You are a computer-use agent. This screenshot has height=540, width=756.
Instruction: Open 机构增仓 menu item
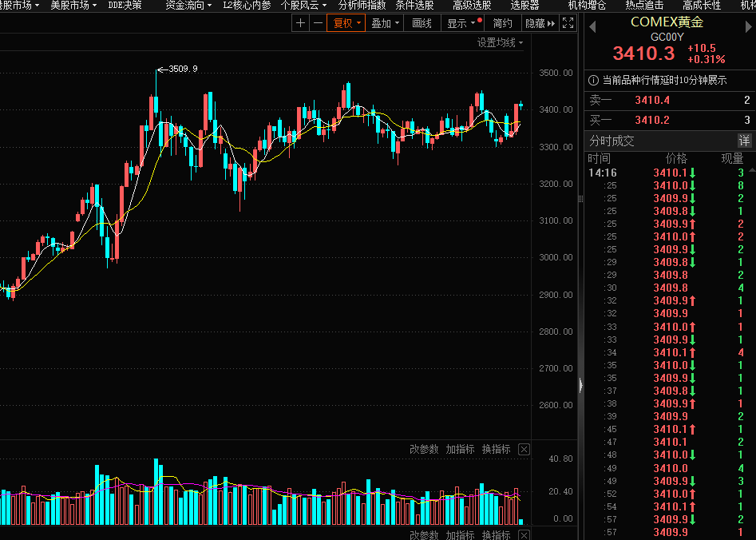587,6
